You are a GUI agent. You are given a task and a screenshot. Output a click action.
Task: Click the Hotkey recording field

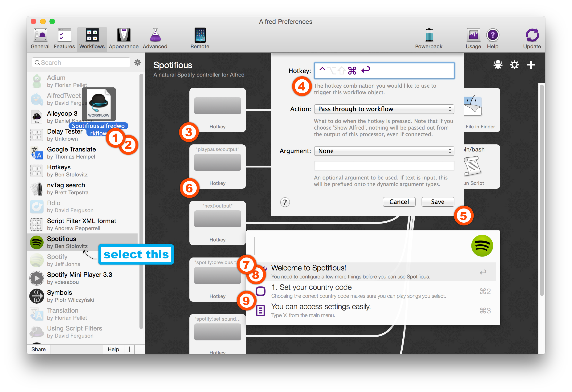[x=384, y=71]
